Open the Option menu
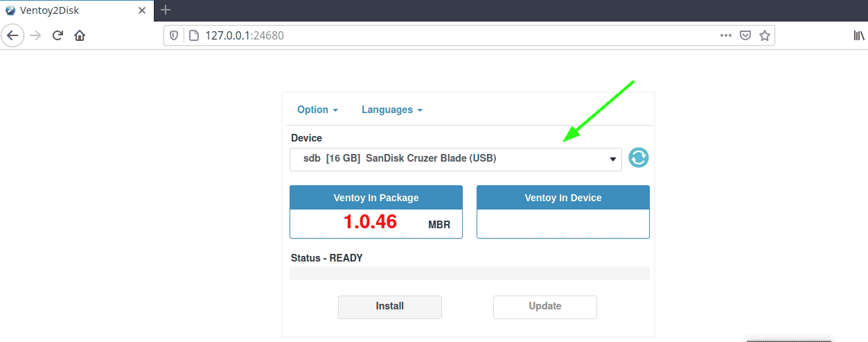Image resolution: width=868 pixels, height=342 pixels. pyautogui.click(x=317, y=110)
